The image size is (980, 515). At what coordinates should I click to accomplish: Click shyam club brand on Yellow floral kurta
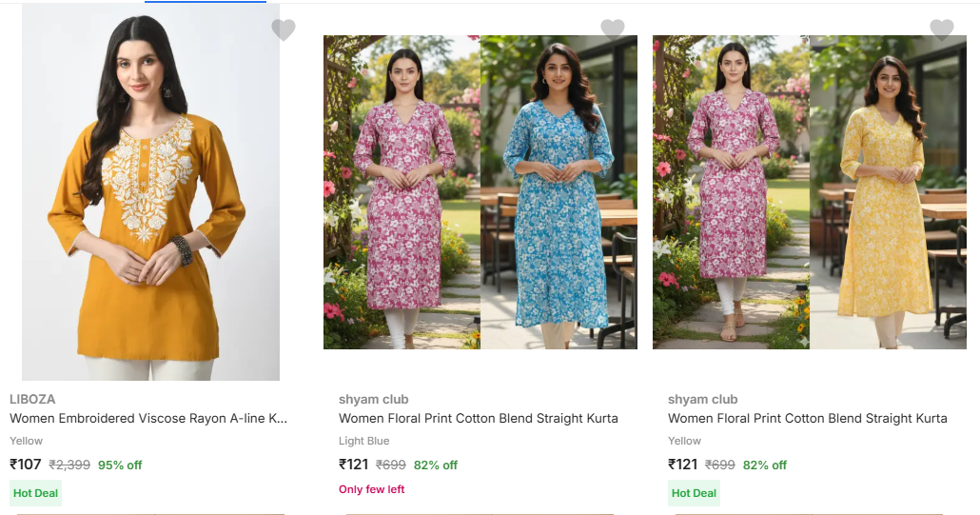tap(703, 399)
